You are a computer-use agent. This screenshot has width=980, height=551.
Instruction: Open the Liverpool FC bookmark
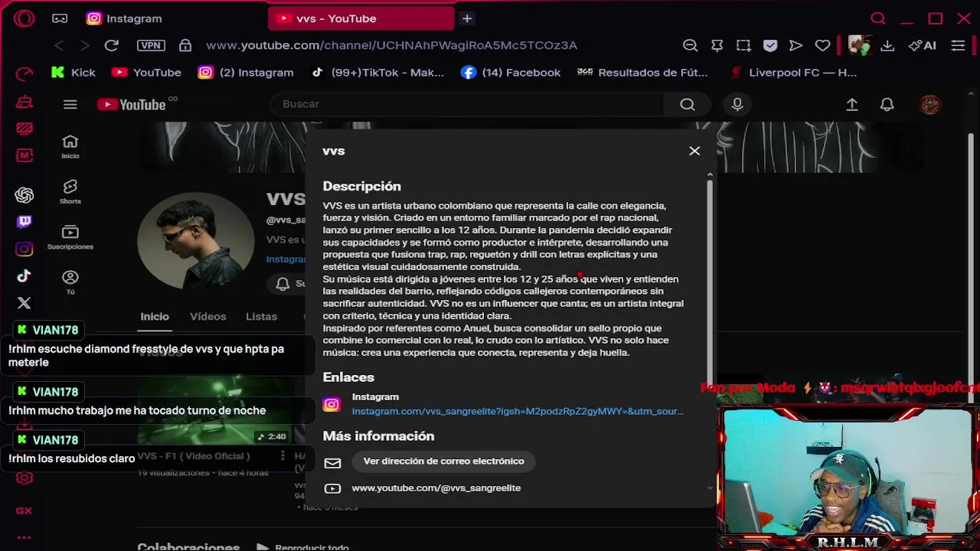click(793, 72)
